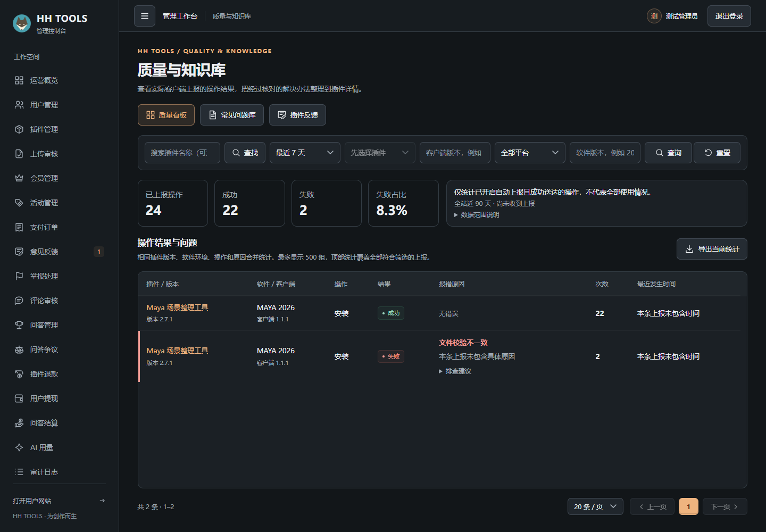The height and width of the screenshot is (532, 766).
Task: Open 问答管理 trophy icon in sidebar
Action: (x=19, y=325)
